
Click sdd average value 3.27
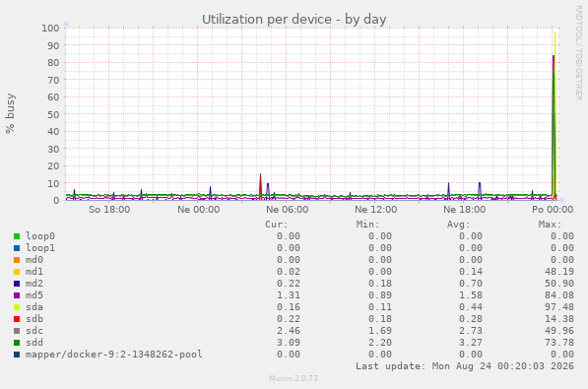(x=471, y=343)
